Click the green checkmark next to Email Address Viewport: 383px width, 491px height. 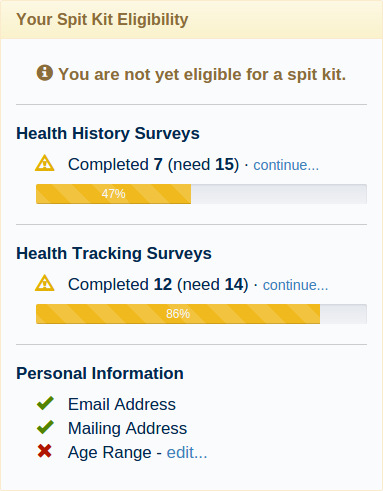tap(45, 403)
